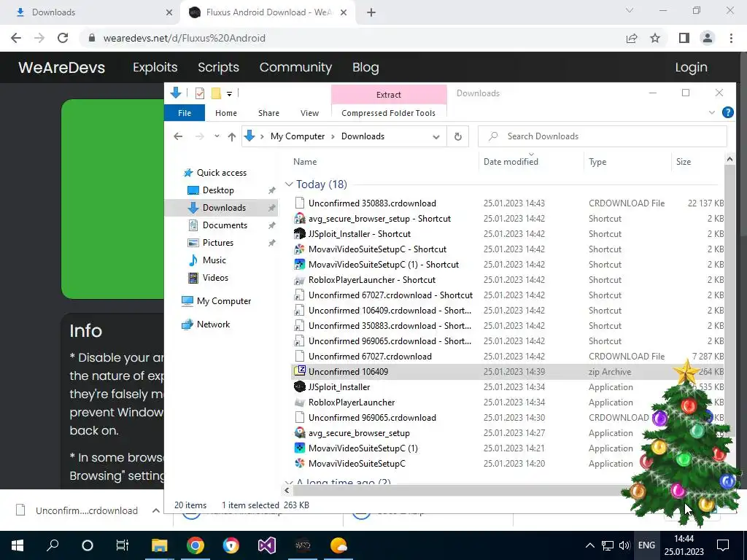Open download item options caret
747x560 pixels.
pyautogui.click(x=156, y=510)
